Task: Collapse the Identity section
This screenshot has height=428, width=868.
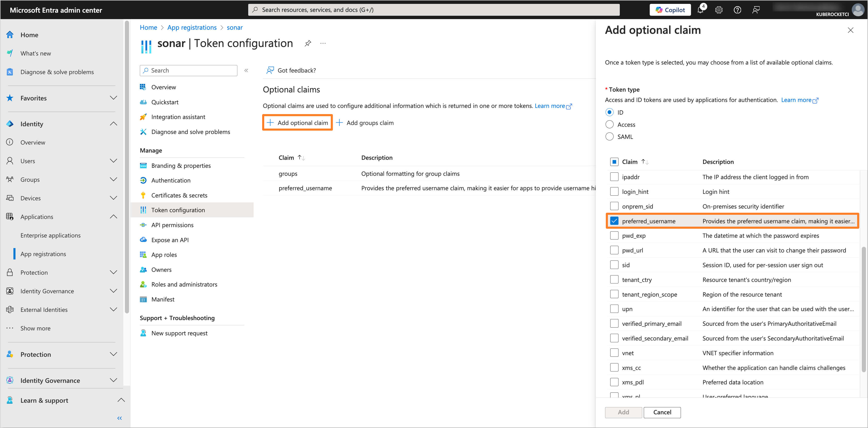Action: 114,124
